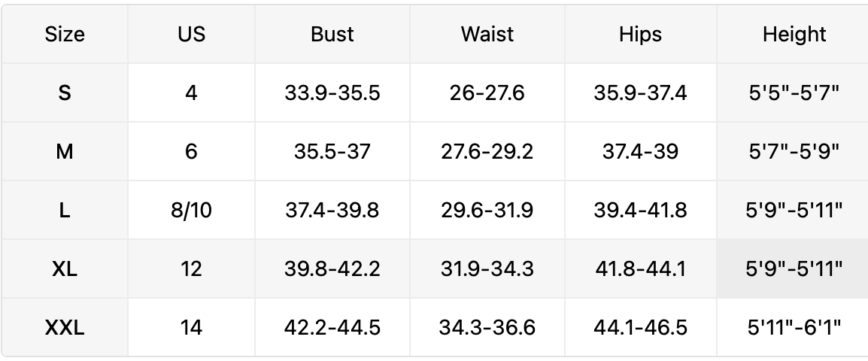Click waist measurement 27.6-29.2 cell
The height and width of the screenshot is (361, 868).
(x=487, y=151)
